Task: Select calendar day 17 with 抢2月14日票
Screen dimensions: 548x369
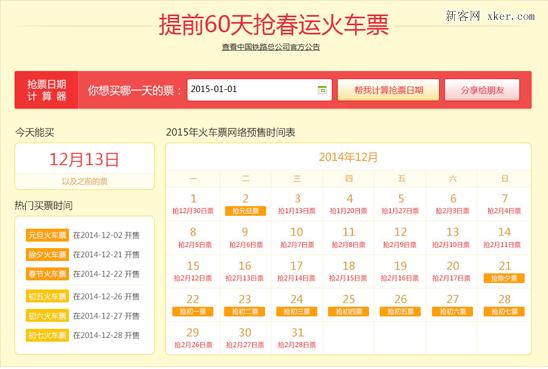Action: 297,271
